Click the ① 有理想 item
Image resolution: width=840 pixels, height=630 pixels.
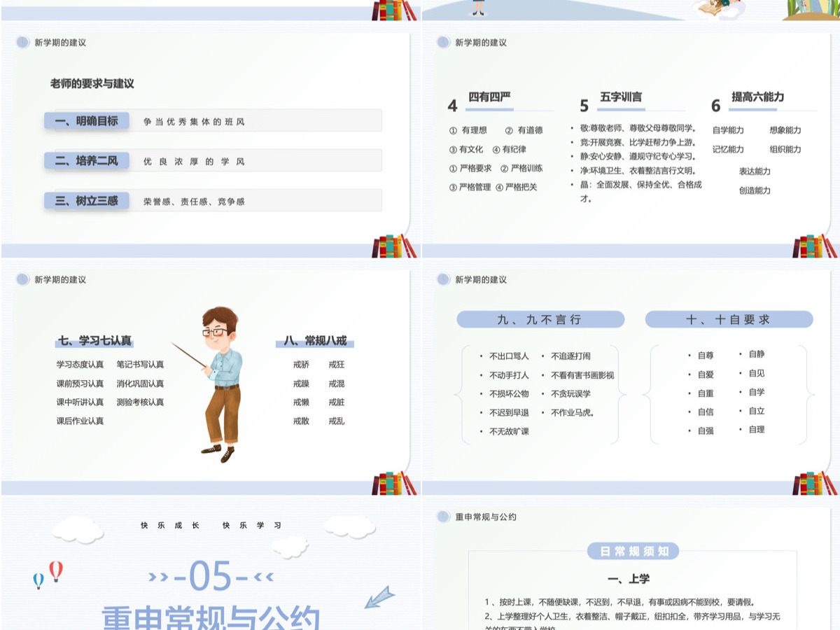(x=468, y=130)
